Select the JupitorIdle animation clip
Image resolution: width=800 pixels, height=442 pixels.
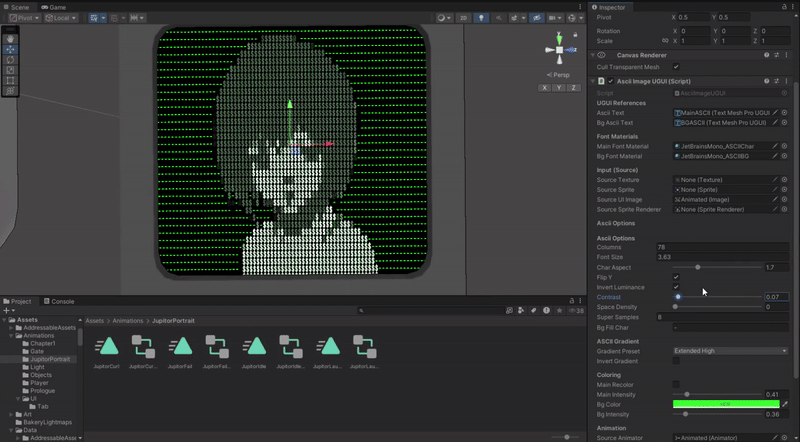click(254, 352)
